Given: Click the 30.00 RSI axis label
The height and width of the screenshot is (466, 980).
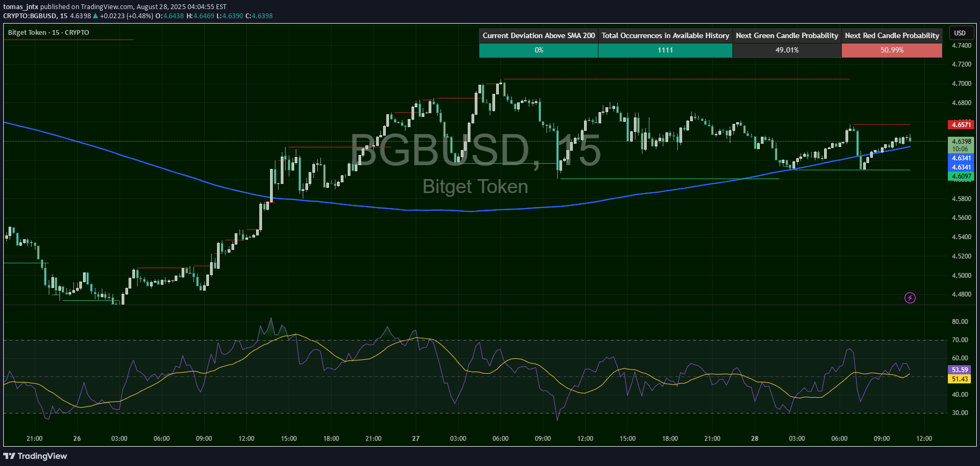Looking at the screenshot, I should click(x=960, y=413).
